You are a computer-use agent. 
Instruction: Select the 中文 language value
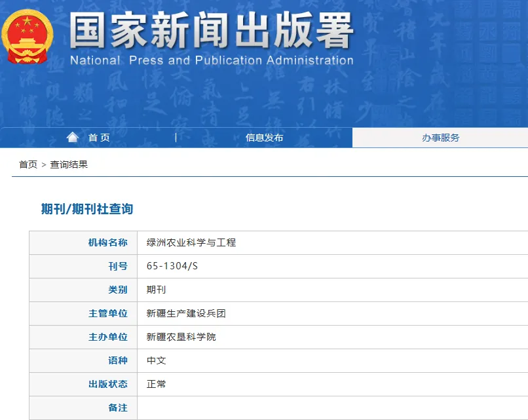pos(157,360)
